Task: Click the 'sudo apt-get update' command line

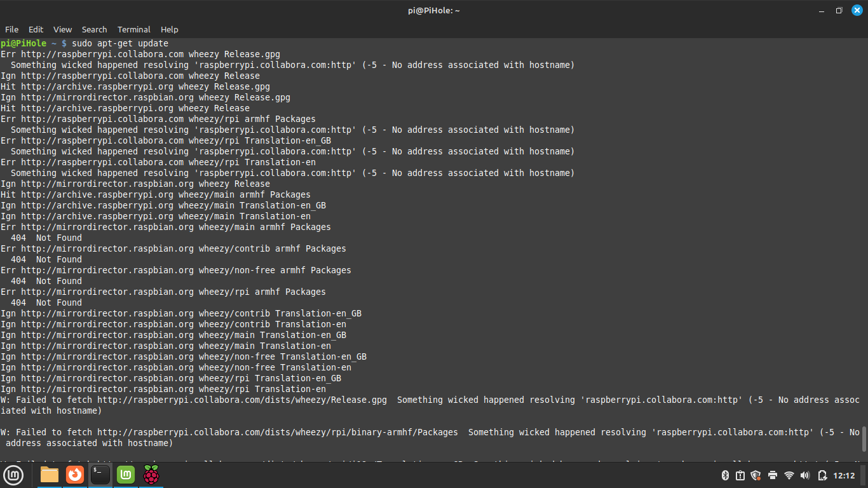Action: [120, 43]
